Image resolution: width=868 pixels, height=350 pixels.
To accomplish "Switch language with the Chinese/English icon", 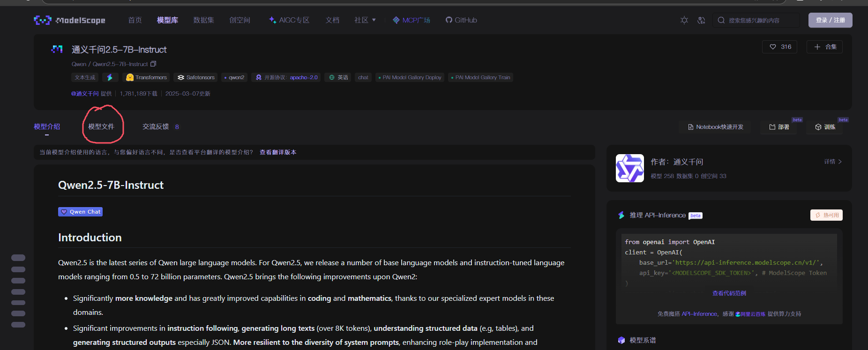I will pyautogui.click(x=701, y=20).
